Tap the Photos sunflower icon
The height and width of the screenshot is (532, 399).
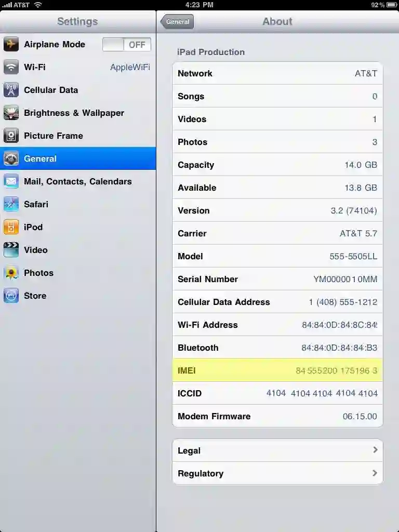tap(11, 273)
